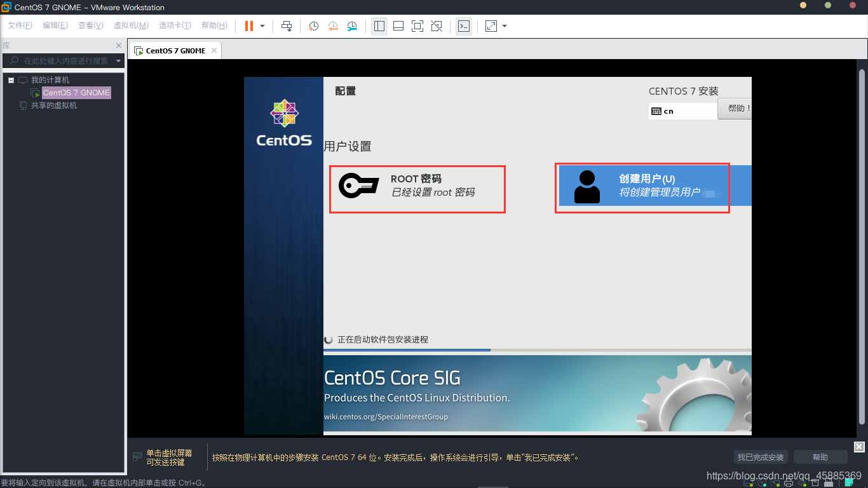Open the power options dropdown arrow
This screenshot has height=488, width=868.
pos(262,26)
